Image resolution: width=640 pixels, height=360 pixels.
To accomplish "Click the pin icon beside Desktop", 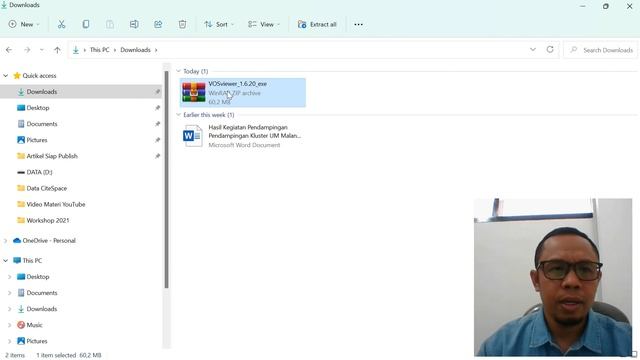I will (x=158, y=108).
